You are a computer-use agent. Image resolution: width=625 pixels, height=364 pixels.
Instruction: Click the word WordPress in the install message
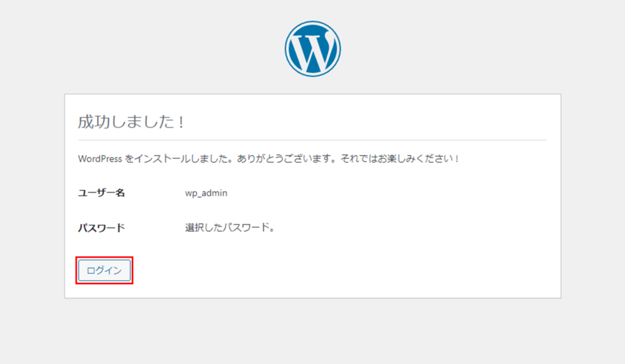pyautogui.click(x=100, y=159)
